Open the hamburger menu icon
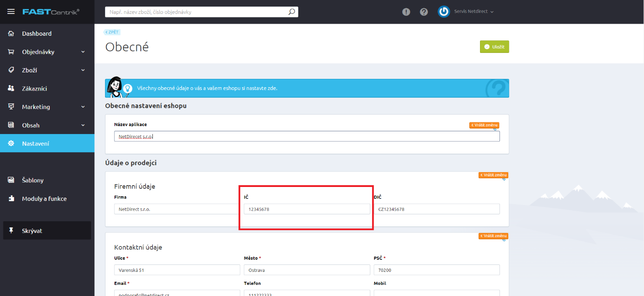The width and height of the screenshot is (644, 296). pos(11,12)
